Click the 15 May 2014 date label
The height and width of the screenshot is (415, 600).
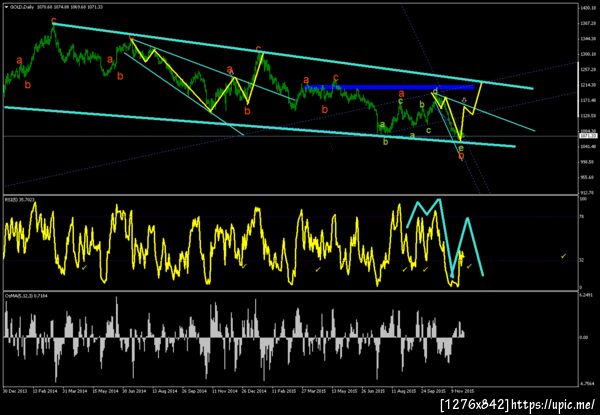click(x=104, y=392)
